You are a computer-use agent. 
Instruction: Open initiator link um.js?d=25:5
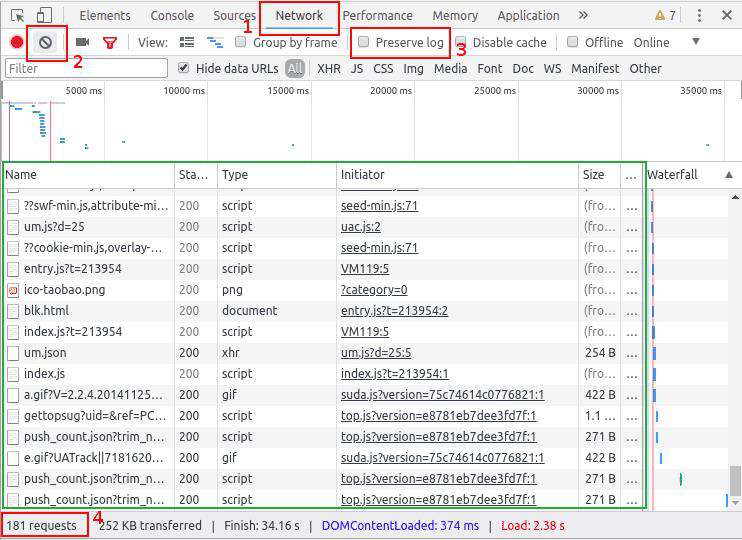coord(376,353)
